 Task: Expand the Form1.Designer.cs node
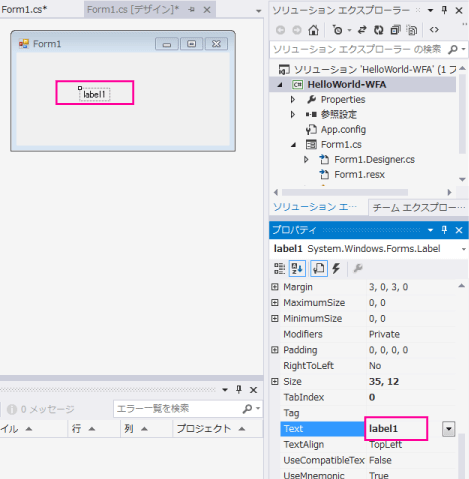pos(306,160)
